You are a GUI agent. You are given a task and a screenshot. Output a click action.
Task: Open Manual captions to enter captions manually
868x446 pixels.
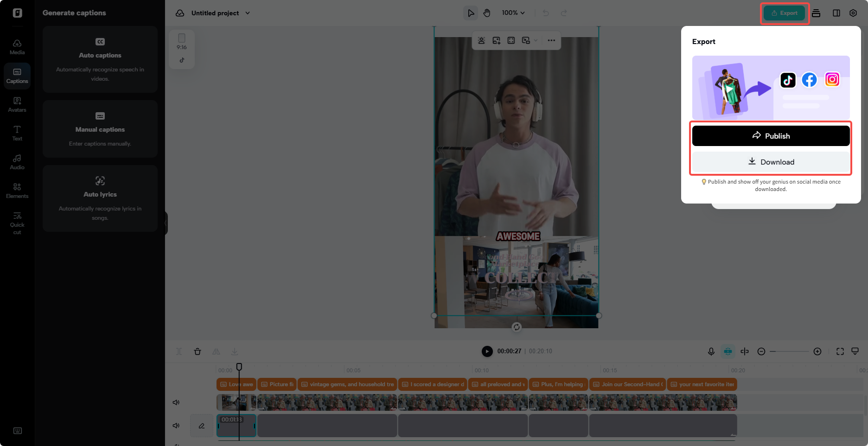click(x=100, y=129)
